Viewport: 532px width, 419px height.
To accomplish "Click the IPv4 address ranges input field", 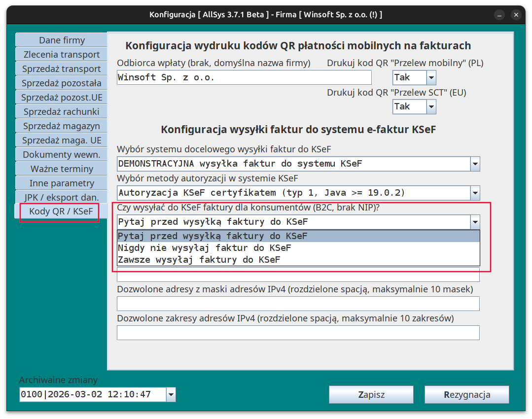I will click(298, 333).
